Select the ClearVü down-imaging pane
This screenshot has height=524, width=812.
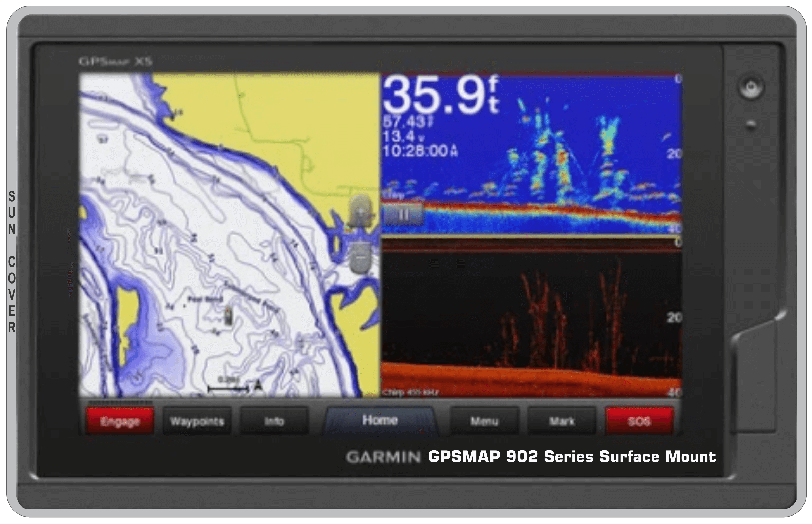(x=531, y=318)
